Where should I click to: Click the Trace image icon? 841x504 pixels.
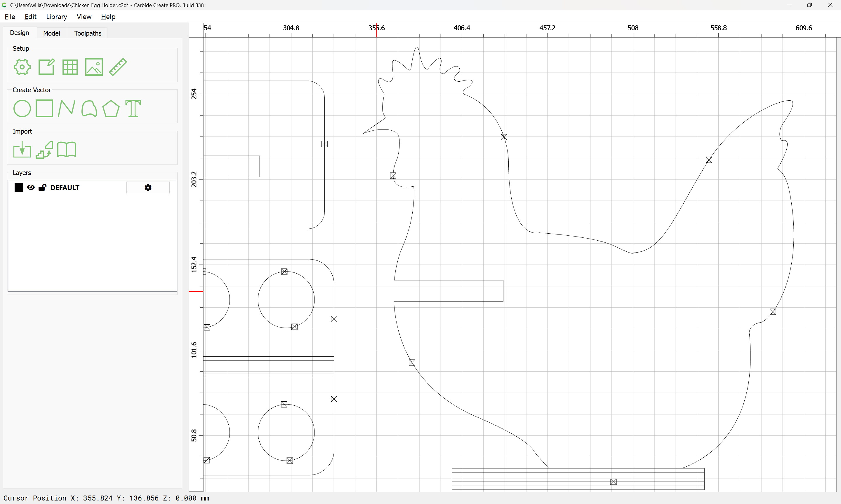[x=44, y=150]
